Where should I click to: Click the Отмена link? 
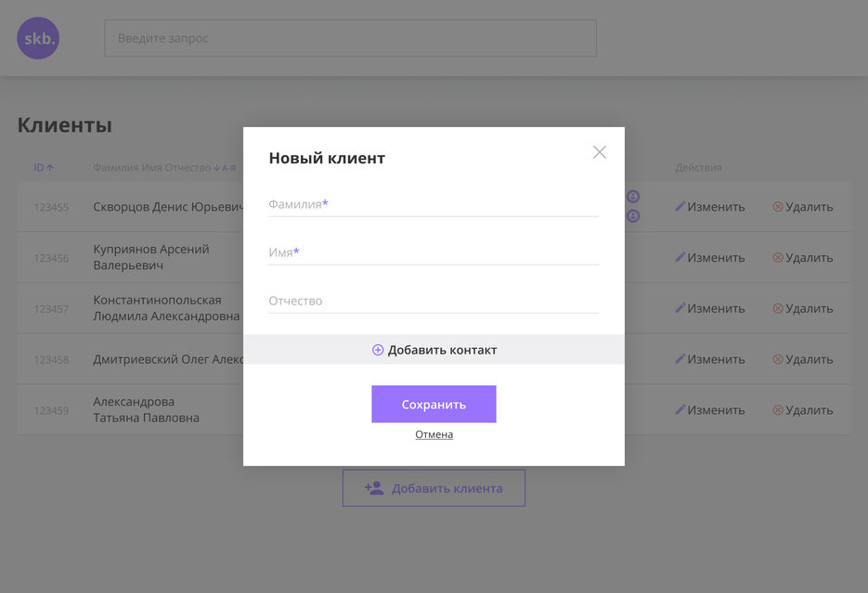point(434,435)
